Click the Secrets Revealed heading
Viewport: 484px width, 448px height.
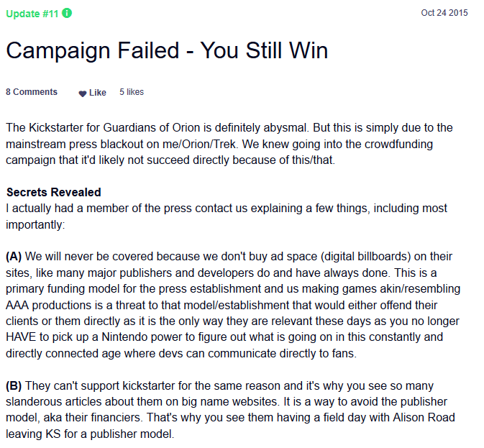(54, 192)
